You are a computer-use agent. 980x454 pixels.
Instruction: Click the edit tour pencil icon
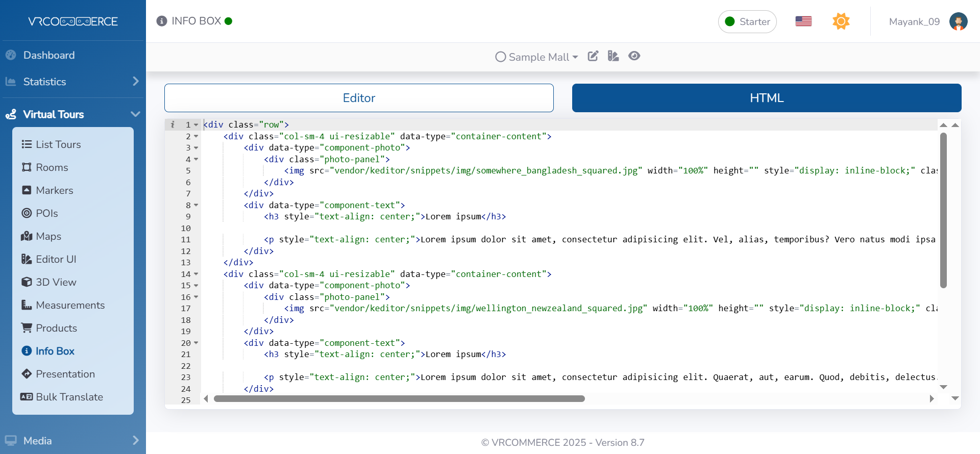(593, 56)
